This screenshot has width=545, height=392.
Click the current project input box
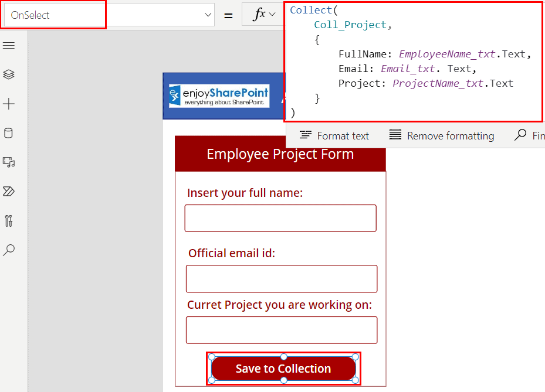point(281,330)
